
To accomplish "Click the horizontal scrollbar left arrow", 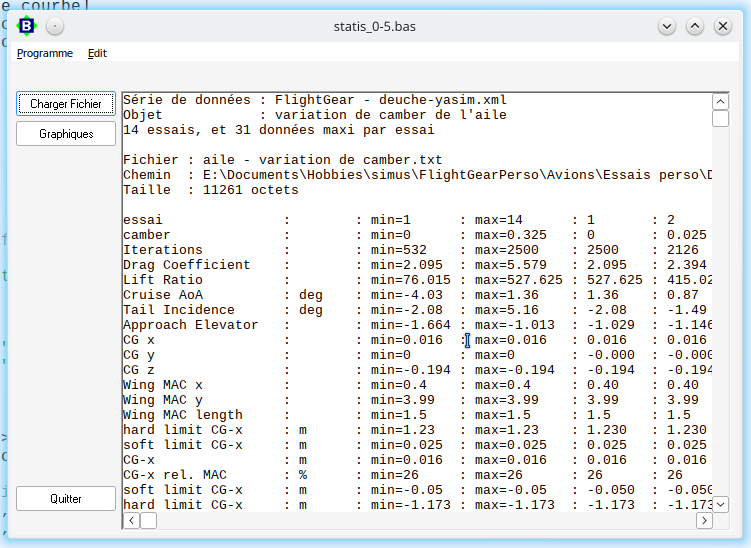I will (131, 521).
